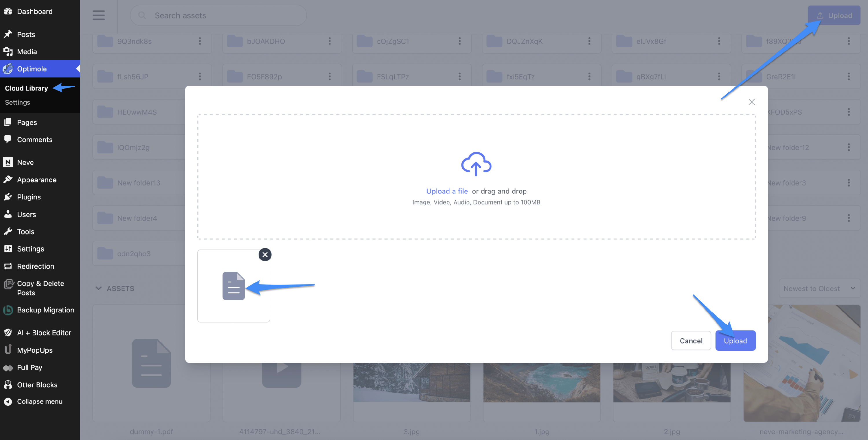The image size is (868, 440).
Task: Click the uploaded document file icon
Action: [233, 286]
